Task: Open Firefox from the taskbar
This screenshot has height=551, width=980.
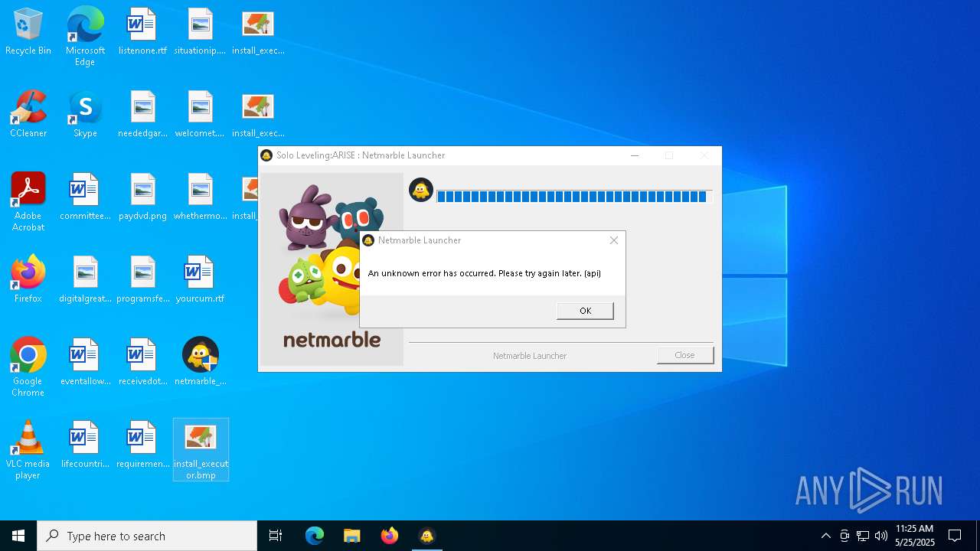Action: pyautogui.click(x=390, y=536)
